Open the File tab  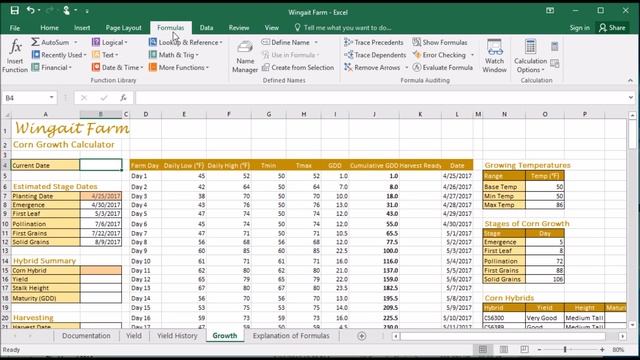[x=15, y=28]
